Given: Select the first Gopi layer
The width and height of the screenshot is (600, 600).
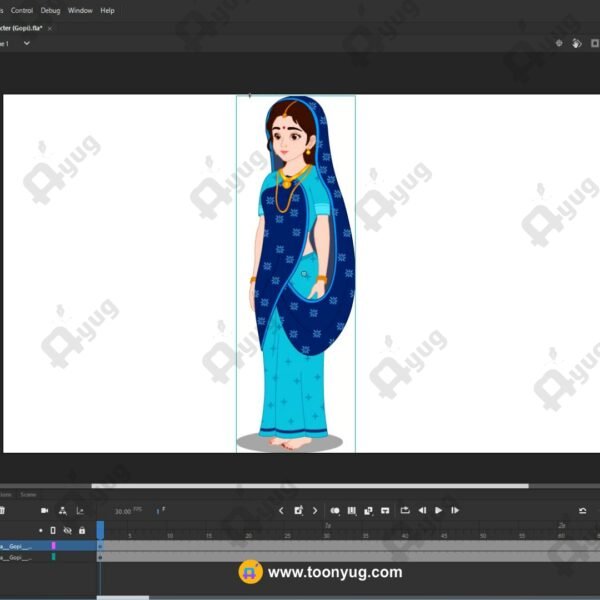Looking at the screenshot, I should [x=48, y=545].
